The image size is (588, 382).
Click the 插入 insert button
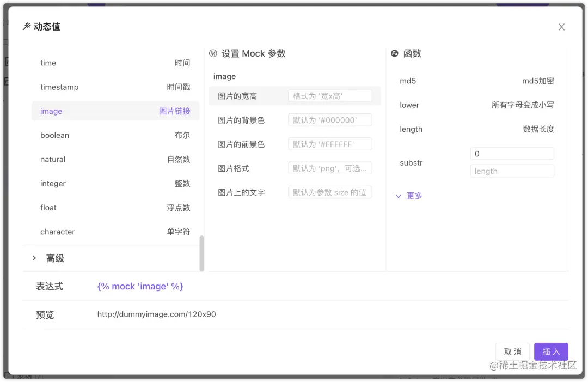coord(551,351)
